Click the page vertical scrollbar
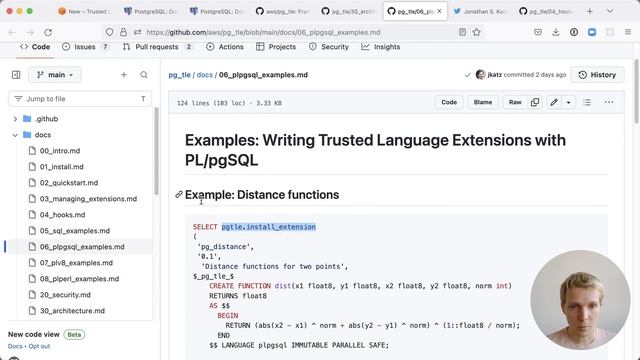640x360 pixels. (636, 91)
